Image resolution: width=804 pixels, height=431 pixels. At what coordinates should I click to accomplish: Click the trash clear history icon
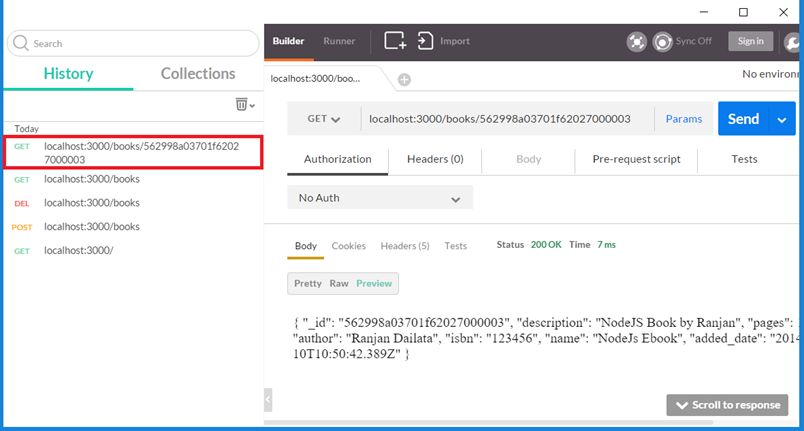pyautogui.click(x=241, y=104)
